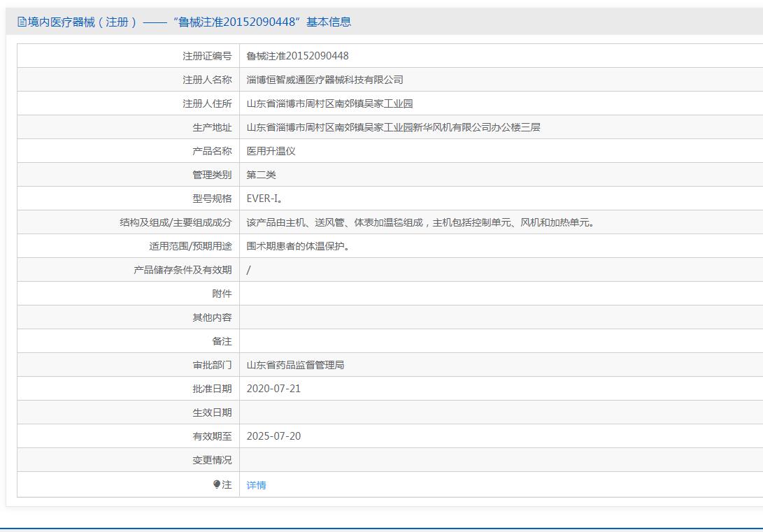Select product name 医用升温仪
Viewport: 763px width, 532px height.
click(x=271, y=151)
